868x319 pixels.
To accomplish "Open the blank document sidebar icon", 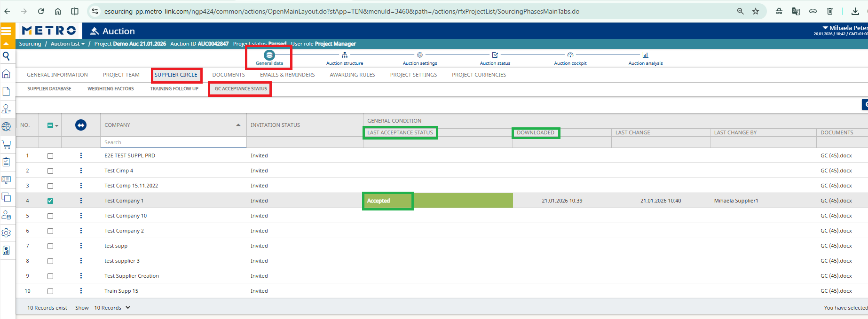I will click(x=6, y=91).
